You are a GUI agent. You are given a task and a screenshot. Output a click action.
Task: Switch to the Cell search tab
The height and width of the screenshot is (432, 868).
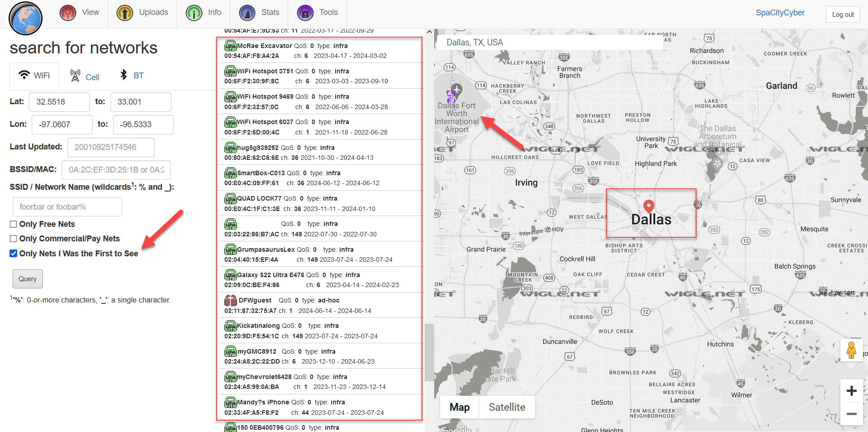pyautogui.click(x=85, y=77)
